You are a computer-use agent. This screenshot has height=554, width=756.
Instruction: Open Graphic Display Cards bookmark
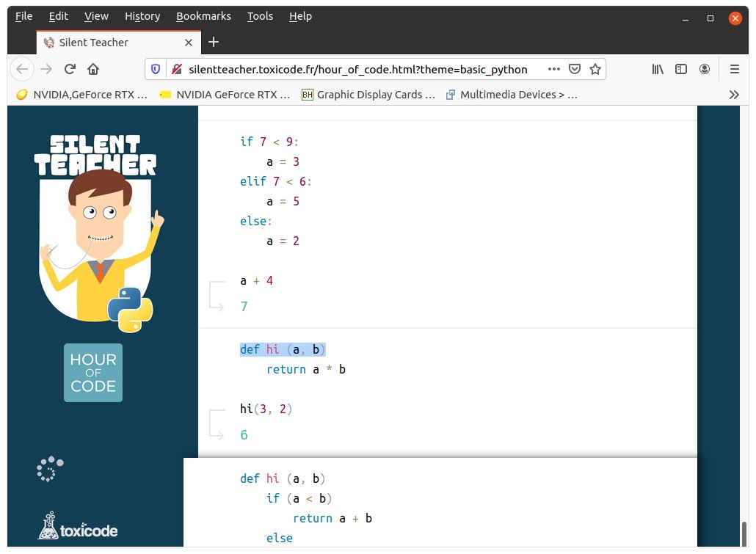[x=368, y=95]
